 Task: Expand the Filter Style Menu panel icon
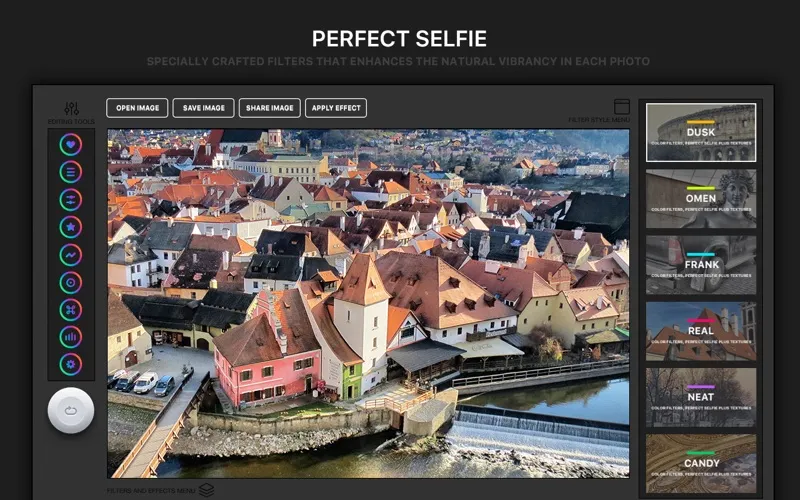pyautogui.click(x=621, y=106)
